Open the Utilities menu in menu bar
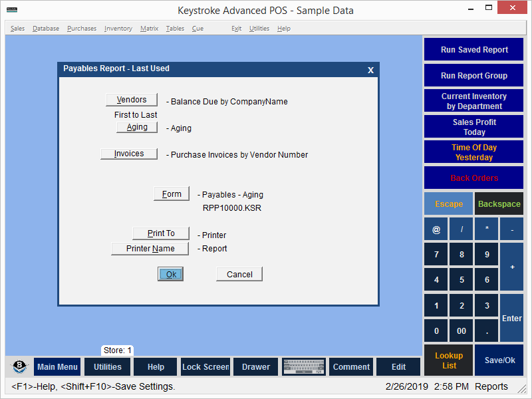532x399 pixels. coord(259,29)
